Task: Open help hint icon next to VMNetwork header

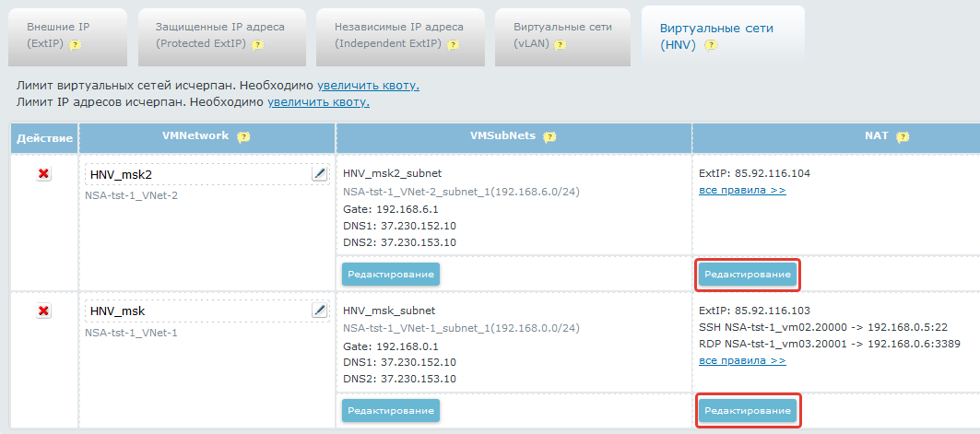Action: [243, 137]
